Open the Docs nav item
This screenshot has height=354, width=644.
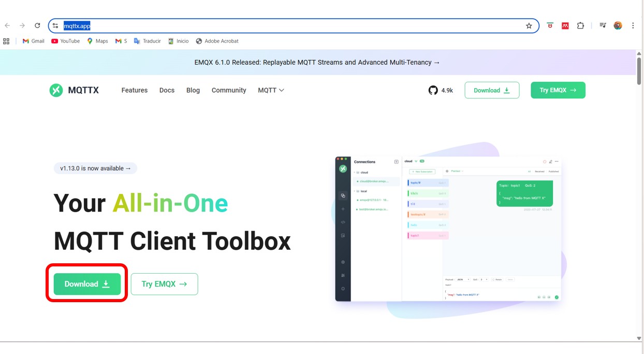(167, 90)
